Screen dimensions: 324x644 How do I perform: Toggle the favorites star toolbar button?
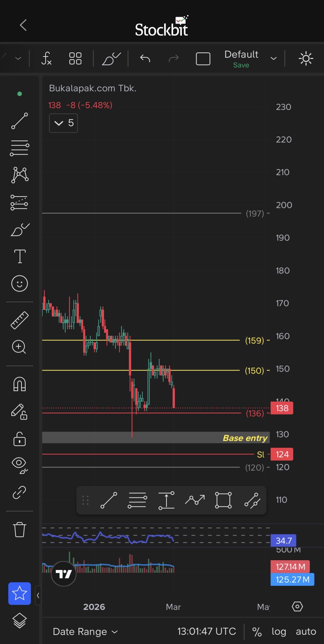click(20, 593)
